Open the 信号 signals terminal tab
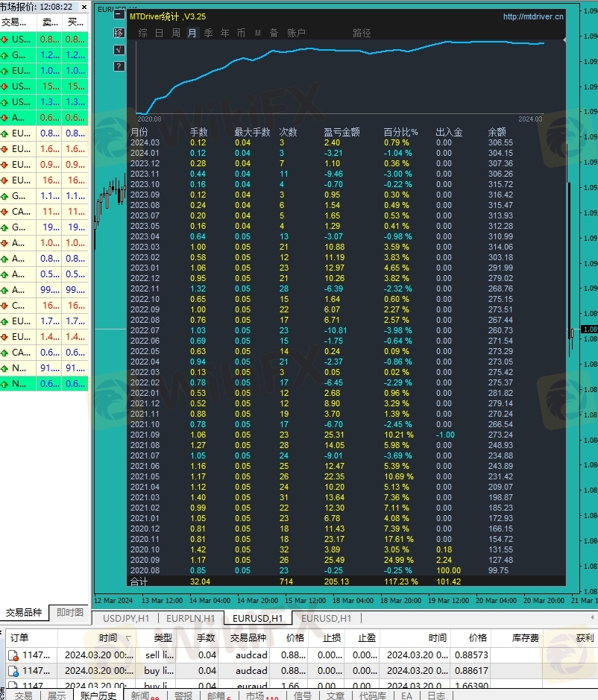The width and height of the screenshot is (598, 700). (x=302, y=696)
